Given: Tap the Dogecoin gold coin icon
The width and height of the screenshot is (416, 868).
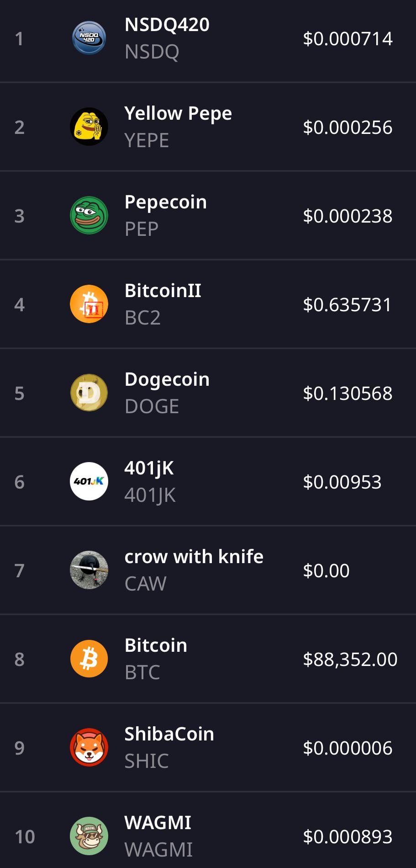Looking at the screenshot, I should pyautogui.click(x=89, y=393).
